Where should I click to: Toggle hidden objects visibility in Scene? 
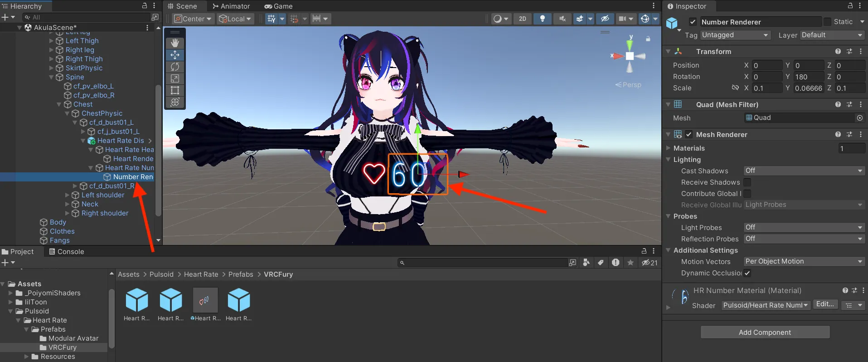605,19
